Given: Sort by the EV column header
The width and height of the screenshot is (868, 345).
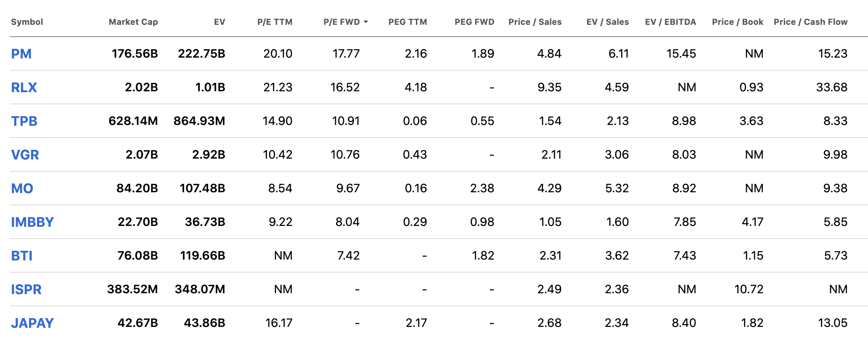Looking at the screenshot, I should 219,22.
